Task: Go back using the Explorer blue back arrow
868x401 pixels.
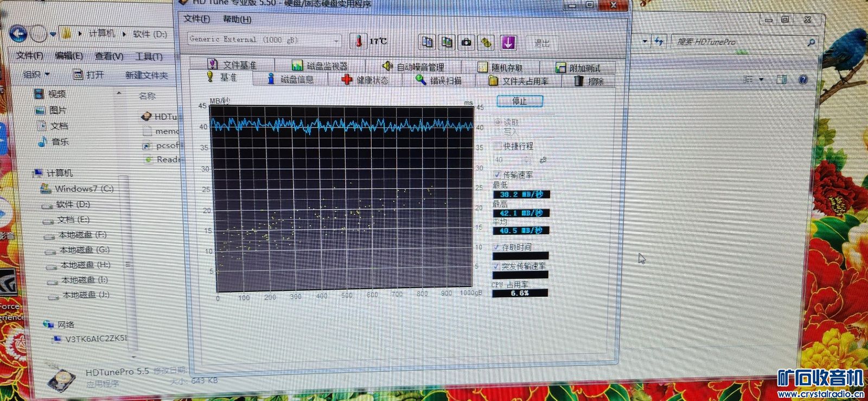Action: tap(18, 34)
